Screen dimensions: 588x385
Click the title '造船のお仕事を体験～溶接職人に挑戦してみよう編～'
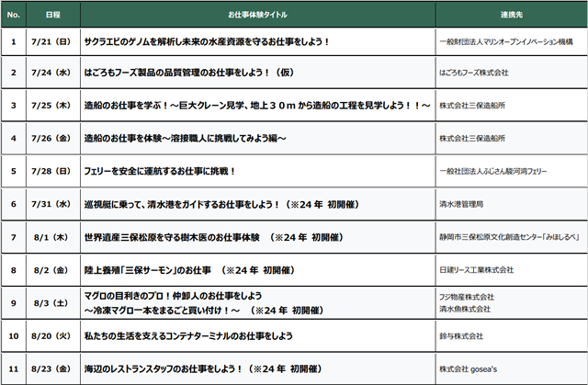click(186, 139)
